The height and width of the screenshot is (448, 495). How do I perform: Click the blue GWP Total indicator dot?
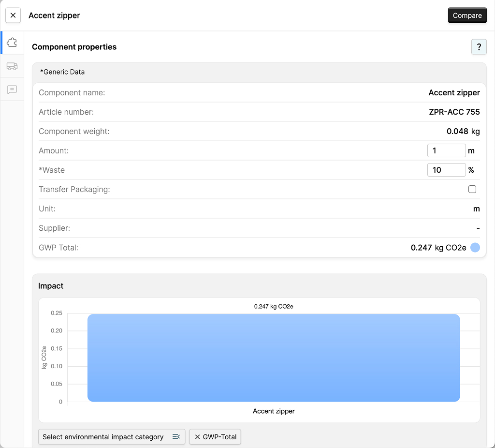click(x=475, y=247)
